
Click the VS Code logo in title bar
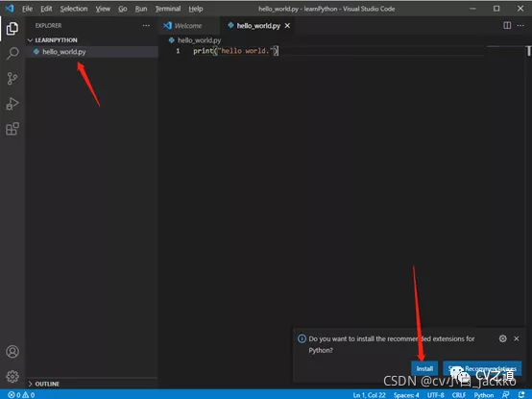pos(10,9)
